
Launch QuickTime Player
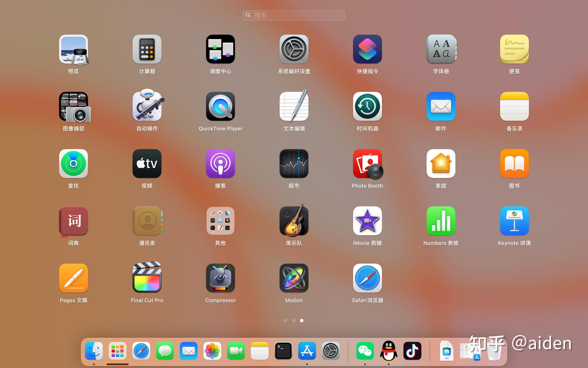click(220, 107)
